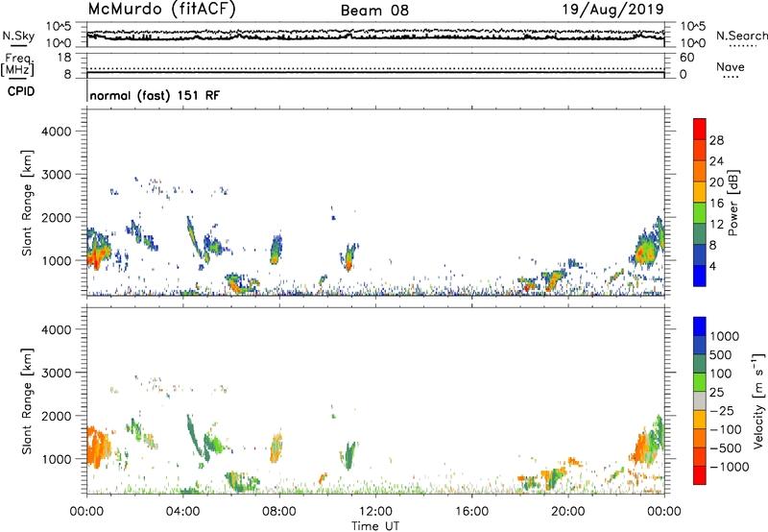Click the velocity colorbar value '1000'

point(725,336)
